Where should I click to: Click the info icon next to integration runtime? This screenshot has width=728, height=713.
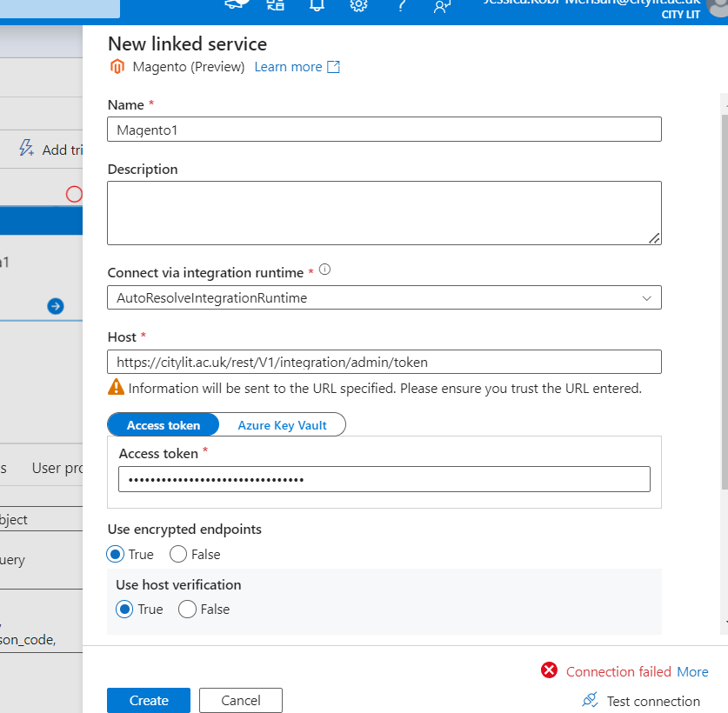324,270
